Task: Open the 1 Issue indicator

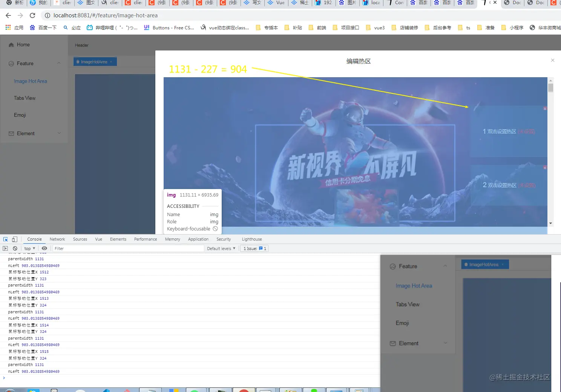Action: coord(255,249)
